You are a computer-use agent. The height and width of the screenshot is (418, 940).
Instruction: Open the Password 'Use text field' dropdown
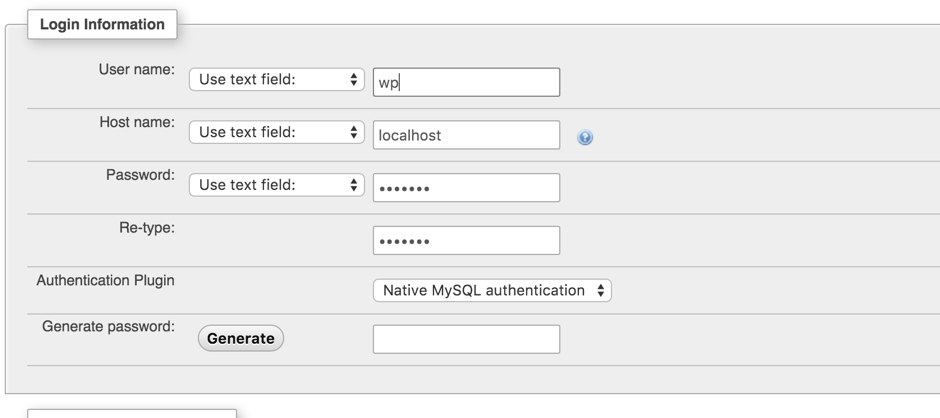276,185
